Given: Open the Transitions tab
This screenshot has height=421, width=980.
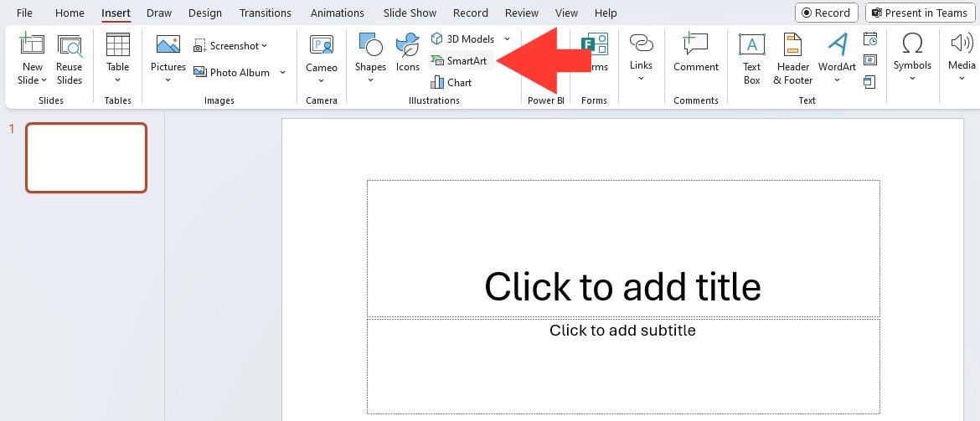Looking at the screenshot, I should (265, 13).
